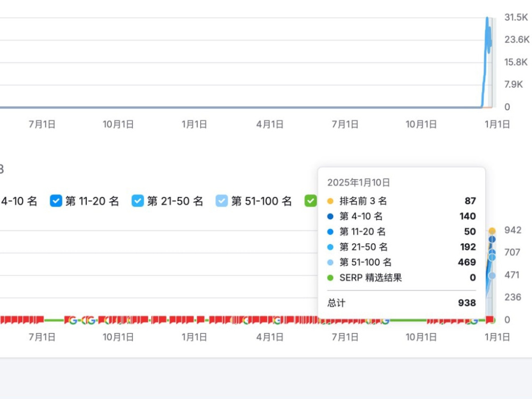The width and height of the screenshot is (532, 399).
Task: Uncheck the 第 21-50 名 checkbox
Action: click(x=138, y=201)
